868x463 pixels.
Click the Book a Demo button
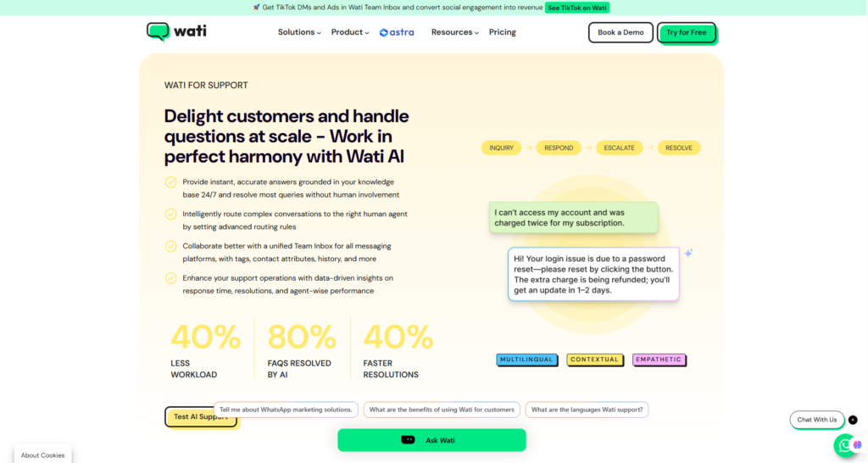(620, 33)
